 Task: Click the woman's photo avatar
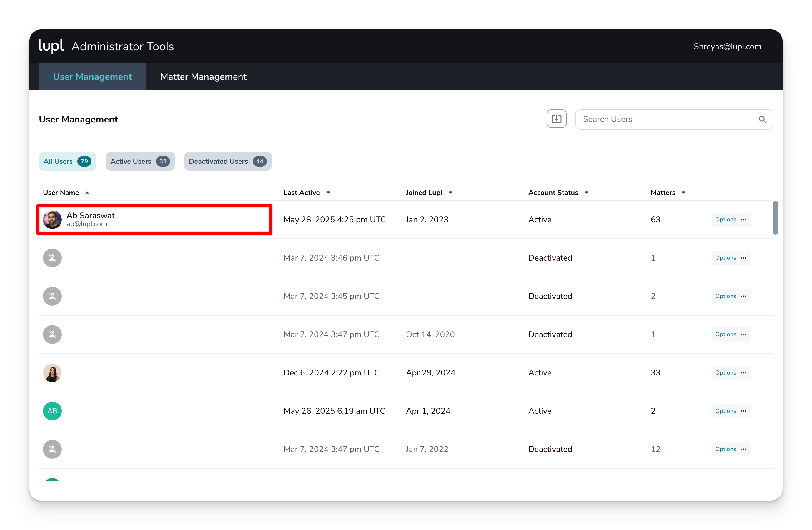pyautogui.click(x=52, y=372)
